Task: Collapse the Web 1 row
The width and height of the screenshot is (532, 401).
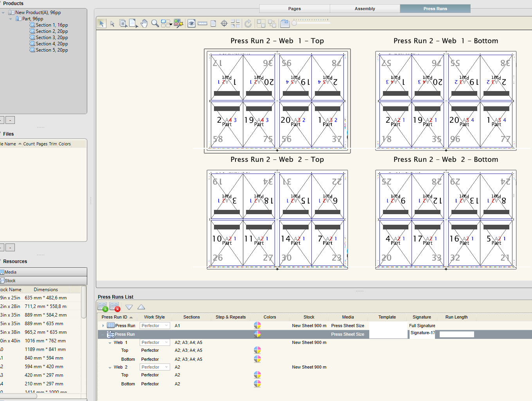Action: pos(110,343)
